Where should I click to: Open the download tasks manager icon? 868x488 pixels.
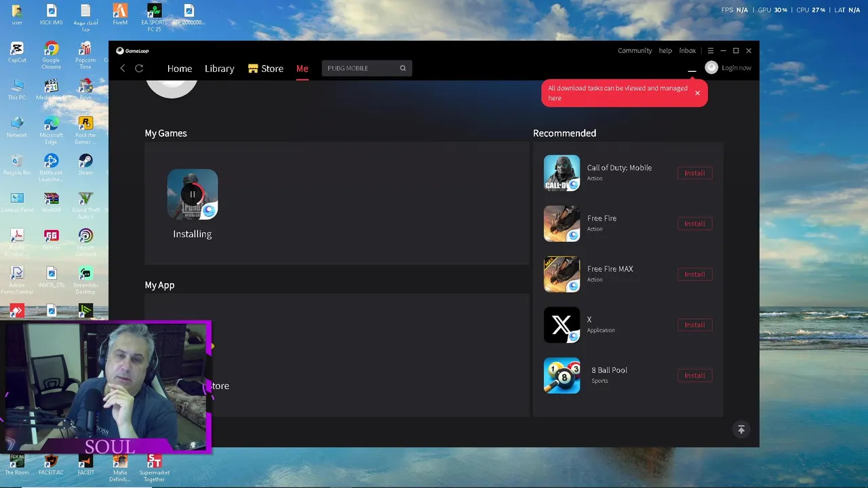692,68
